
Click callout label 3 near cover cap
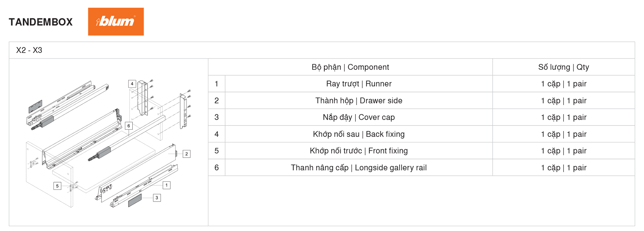157,198
